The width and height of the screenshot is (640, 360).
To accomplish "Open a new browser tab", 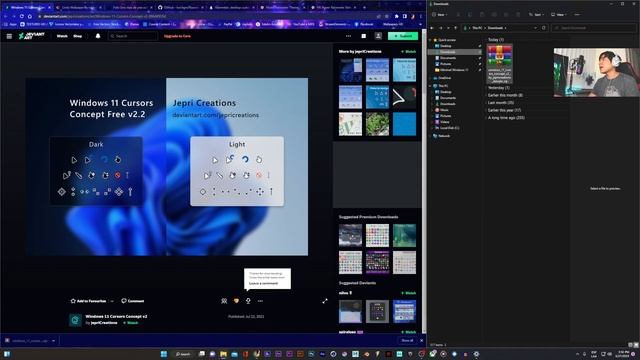I will tap(364, 7).
